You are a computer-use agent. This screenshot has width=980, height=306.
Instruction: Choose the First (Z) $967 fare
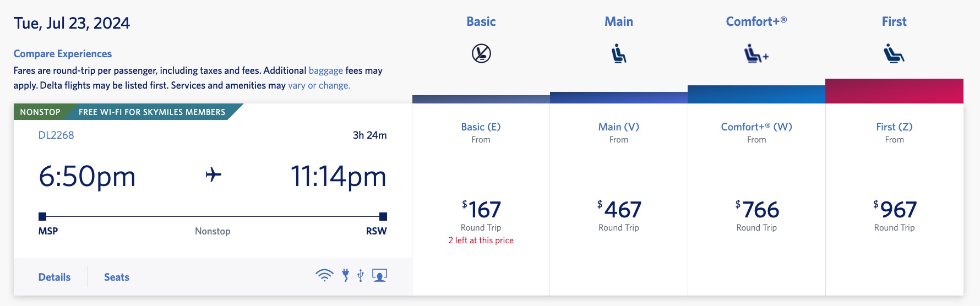tap(894, 210)
